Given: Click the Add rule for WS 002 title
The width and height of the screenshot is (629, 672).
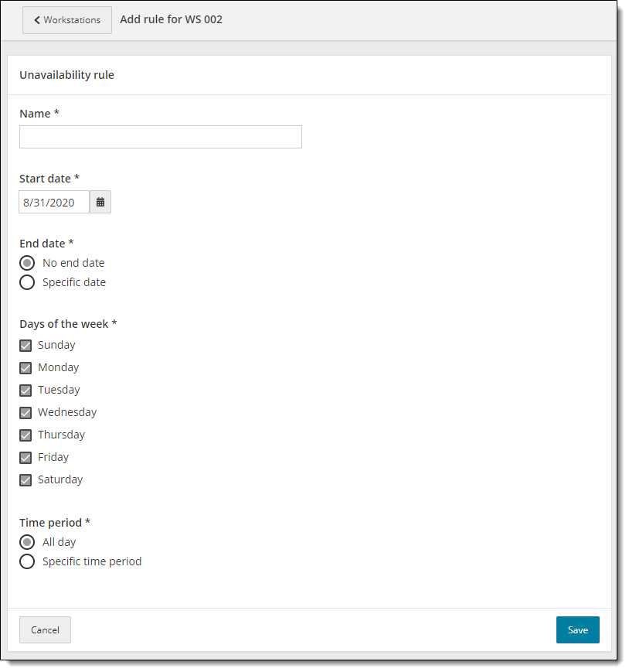Looking at the screenshot, I should click(x=172, y=19).
